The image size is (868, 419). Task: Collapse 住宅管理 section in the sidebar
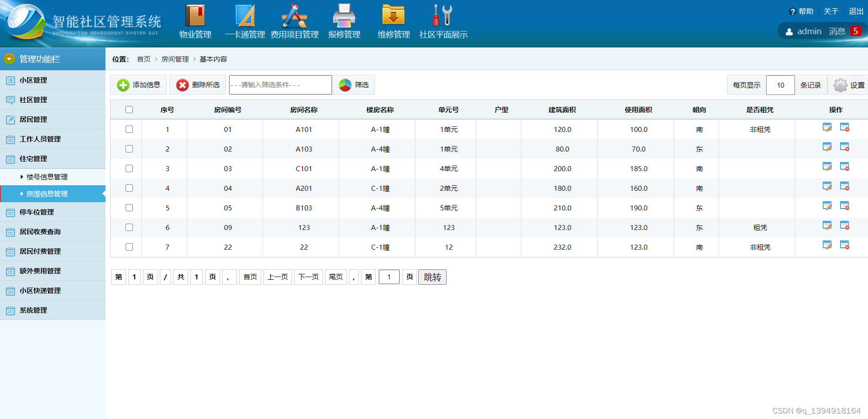tap(53, 159)
